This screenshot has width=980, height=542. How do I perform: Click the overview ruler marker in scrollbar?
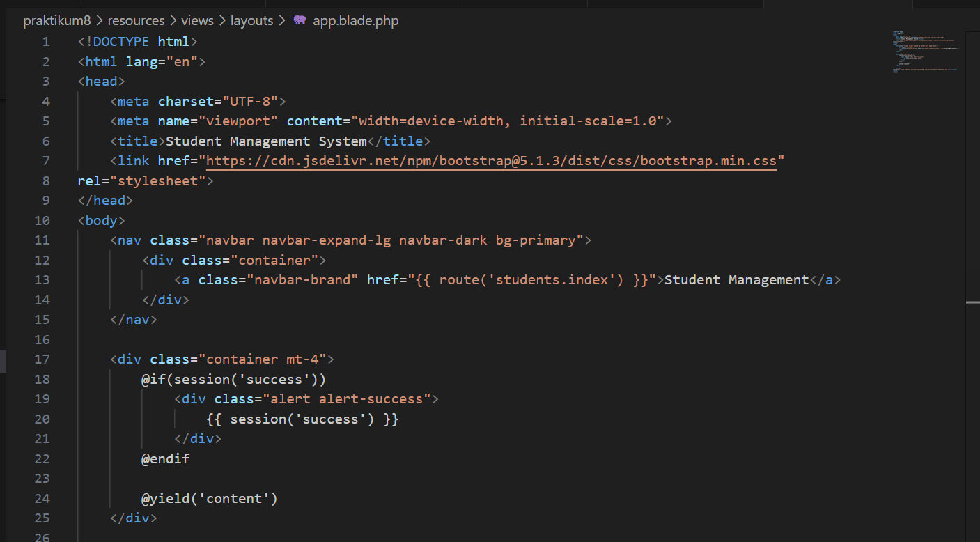click(973, 302)
